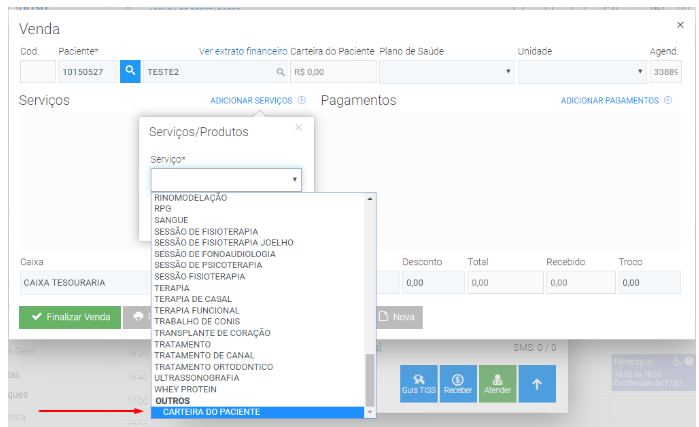This screenshot has width=699, height=427.
Task: Select TERAPIA DE CASAL option
Action: point(258,299)
